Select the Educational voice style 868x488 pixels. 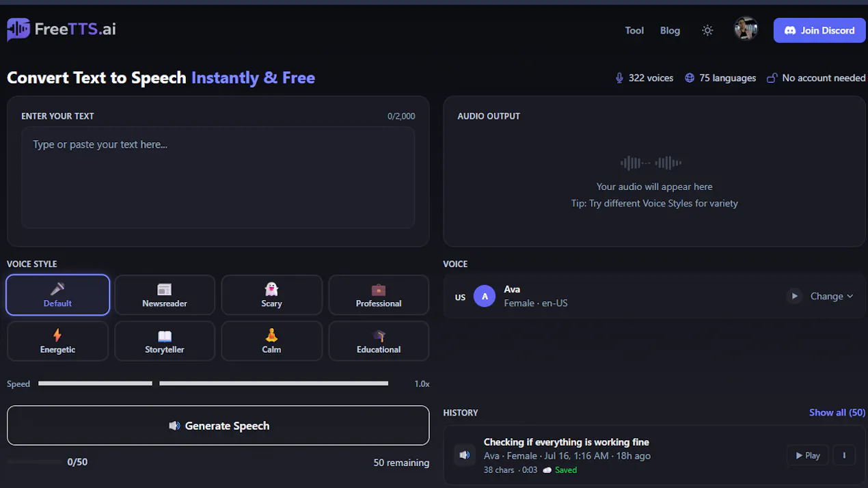(x=379, y=341)
